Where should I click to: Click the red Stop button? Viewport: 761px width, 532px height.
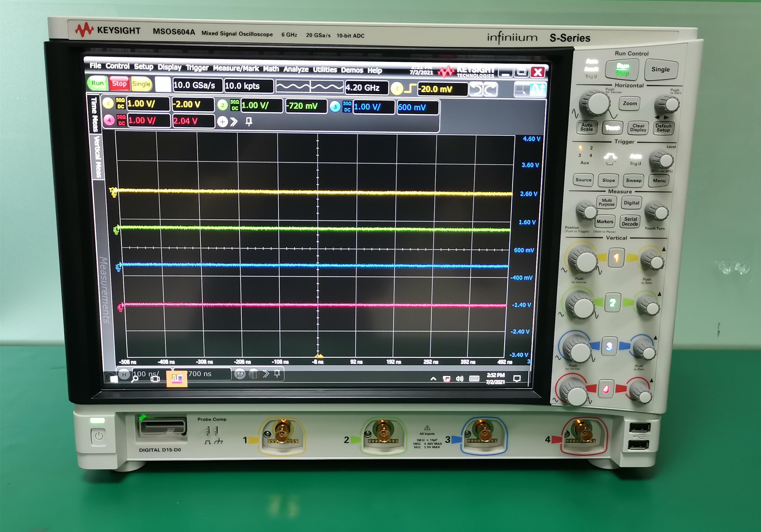tap(119, 83)
